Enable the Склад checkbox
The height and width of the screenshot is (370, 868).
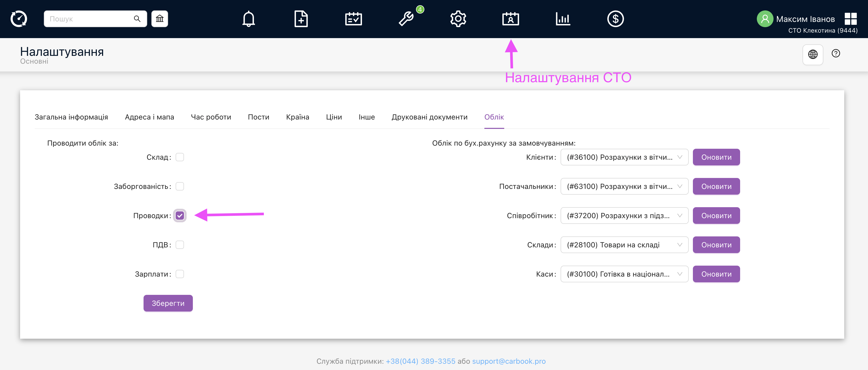180,157
